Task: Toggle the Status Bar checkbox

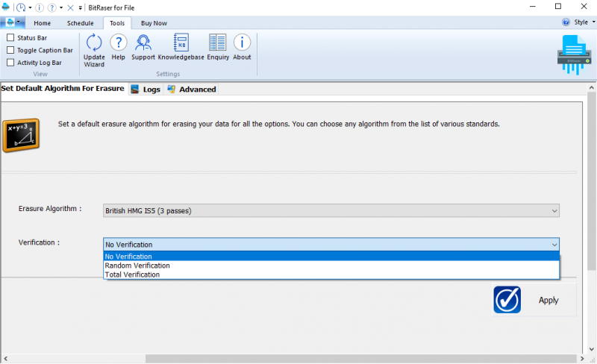Action: [x=10, y=37]
